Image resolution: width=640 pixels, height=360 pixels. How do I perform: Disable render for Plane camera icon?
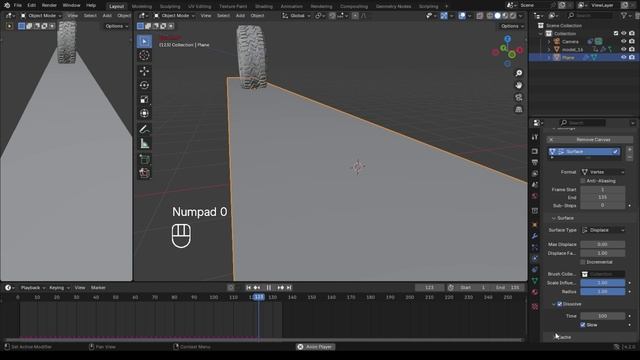point(632,58)
